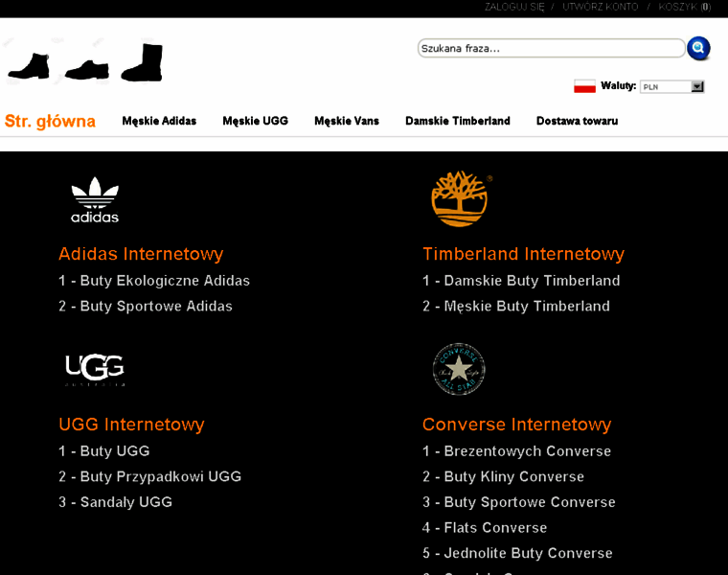
Task: Click the Utwórz konto link
Action: [601, 7]
